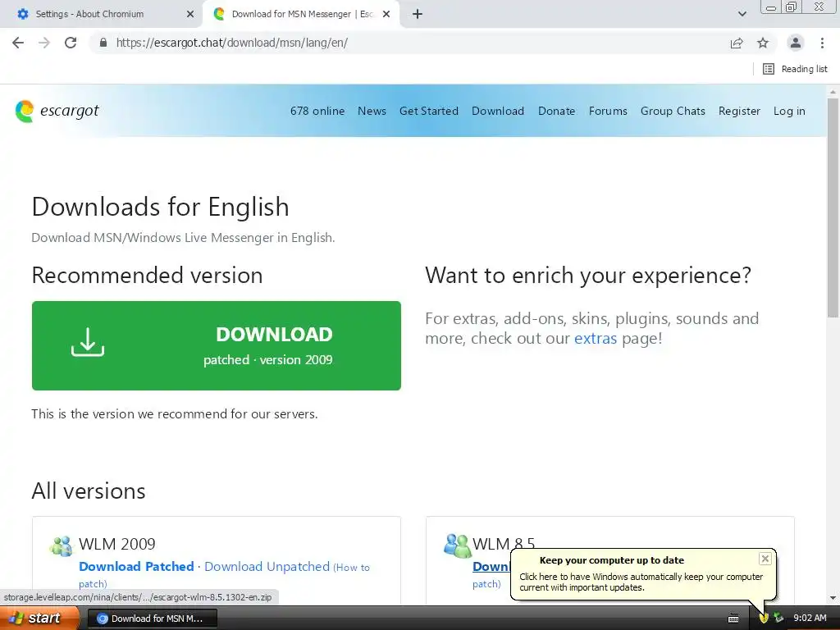Click the All versions heading
840x630 pixels.
coord(89,491)
